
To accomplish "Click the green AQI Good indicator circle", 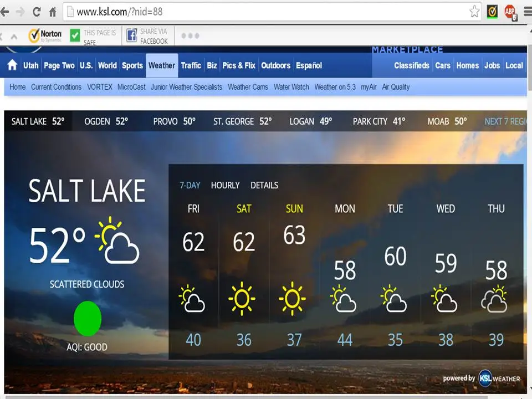I will [x=88, y=319].
